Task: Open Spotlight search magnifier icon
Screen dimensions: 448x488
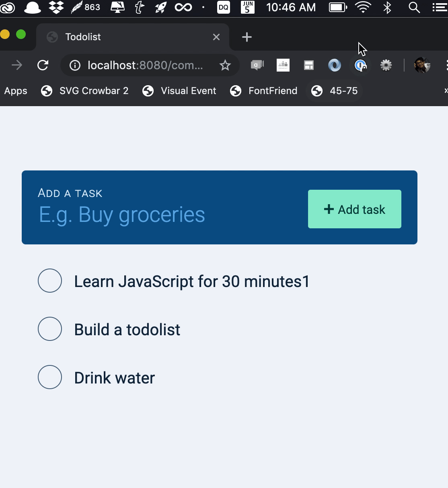Action: coord(414,7)
